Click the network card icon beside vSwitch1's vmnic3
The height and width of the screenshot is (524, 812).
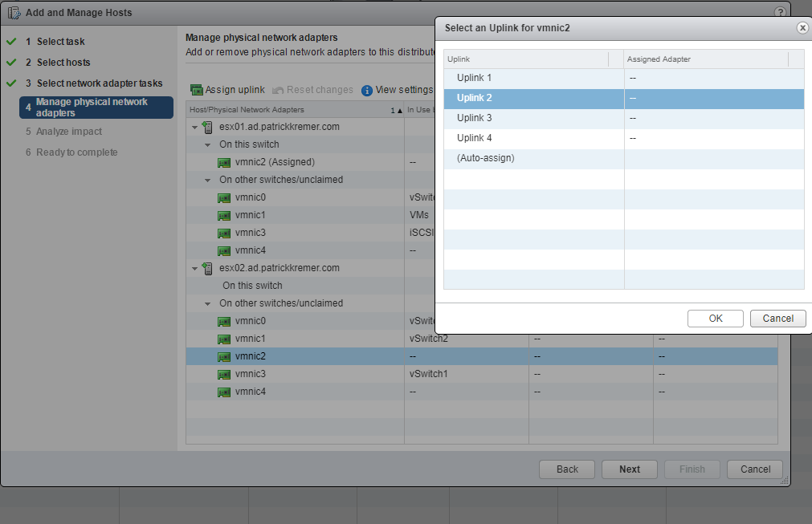(x=224, y=374)
